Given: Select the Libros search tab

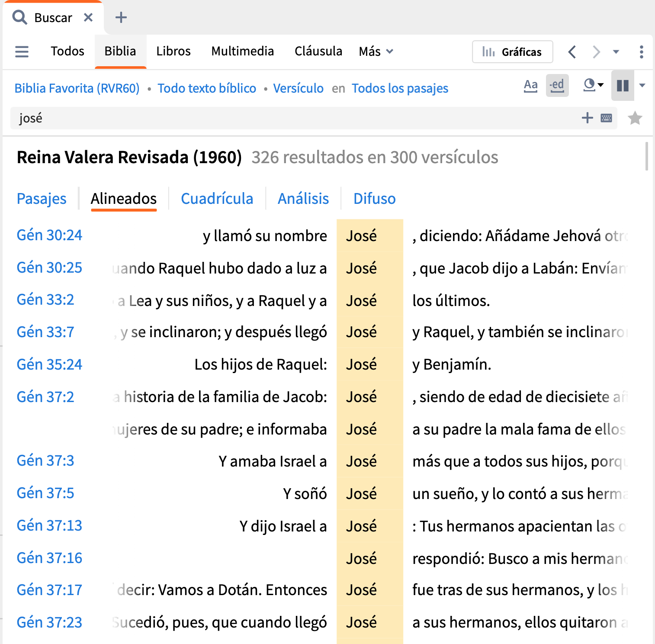Looking at the screenshot, I should 173,51.
